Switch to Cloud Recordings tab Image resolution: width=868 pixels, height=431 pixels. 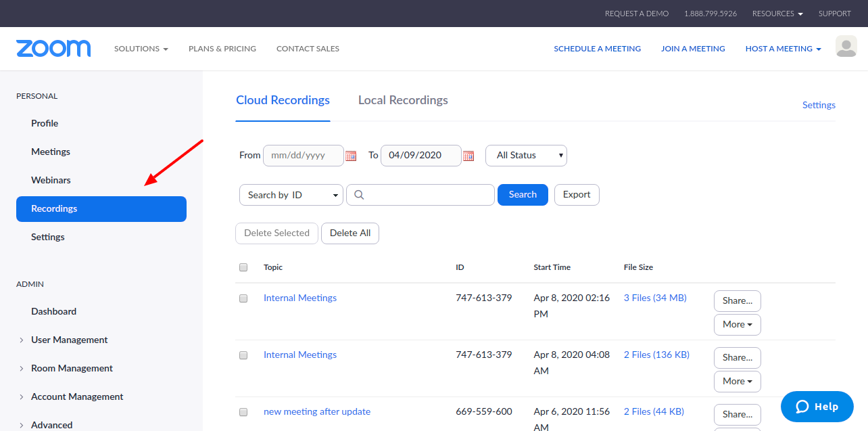click(x=283, y=100)
